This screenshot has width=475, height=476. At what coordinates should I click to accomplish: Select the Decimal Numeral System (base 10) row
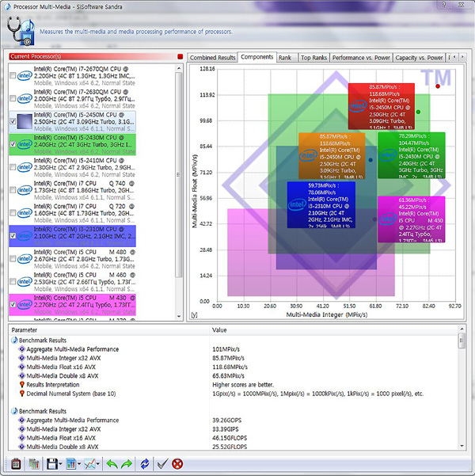point(234,394)
